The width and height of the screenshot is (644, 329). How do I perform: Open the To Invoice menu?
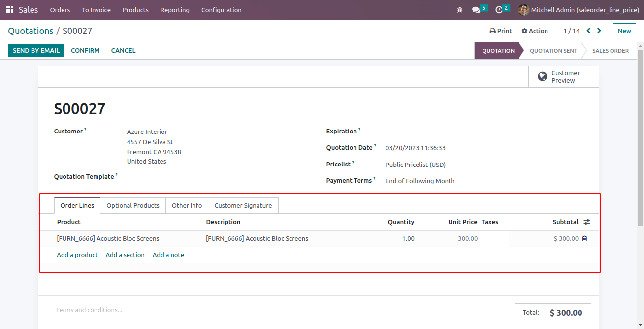coord(97,10)
